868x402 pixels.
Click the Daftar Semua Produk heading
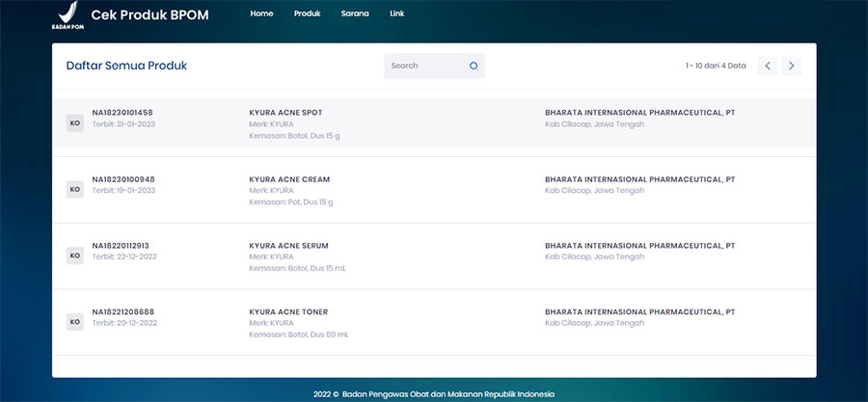point(126,66)
